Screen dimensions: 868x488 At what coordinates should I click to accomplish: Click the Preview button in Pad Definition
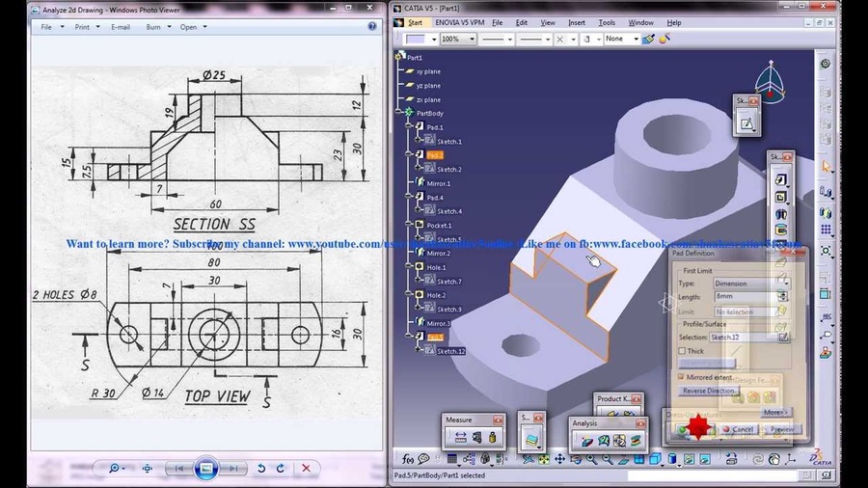click(781, 429)
